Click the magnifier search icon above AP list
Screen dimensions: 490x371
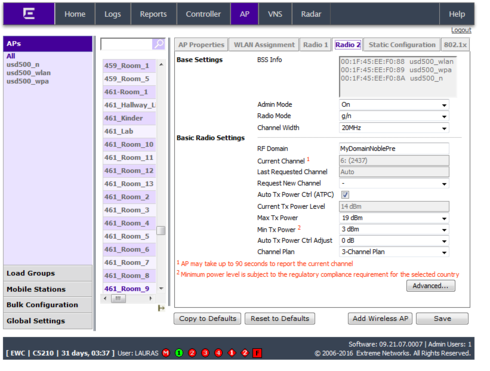click(159, 44)
